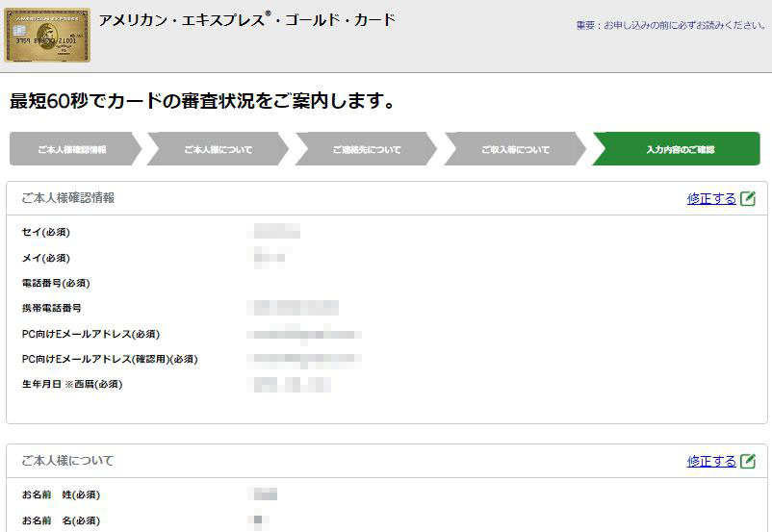Click the green 入力内容のご確認 step
772x532 pixels.
click(677, 149)
